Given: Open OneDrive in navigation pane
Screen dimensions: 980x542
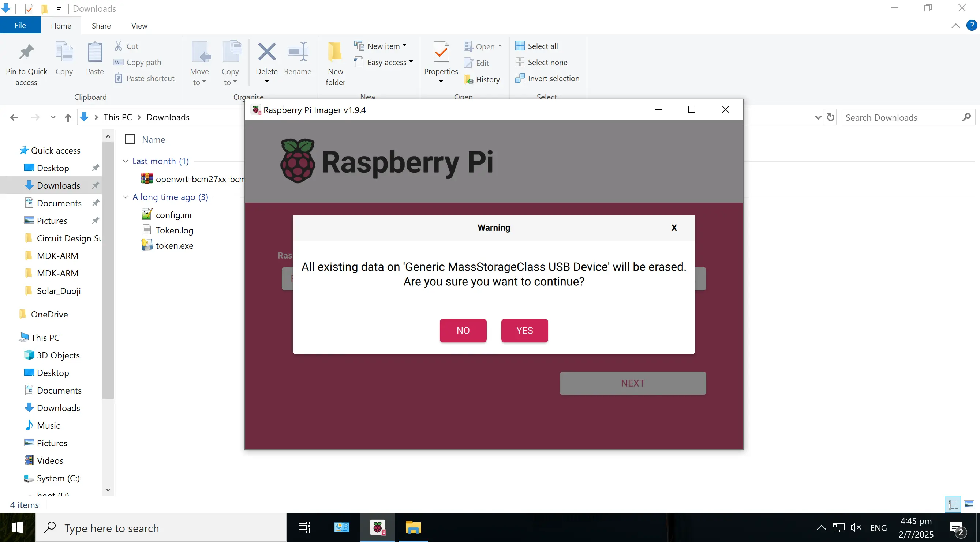Looking at the screenshot, I should coord(44,314).
